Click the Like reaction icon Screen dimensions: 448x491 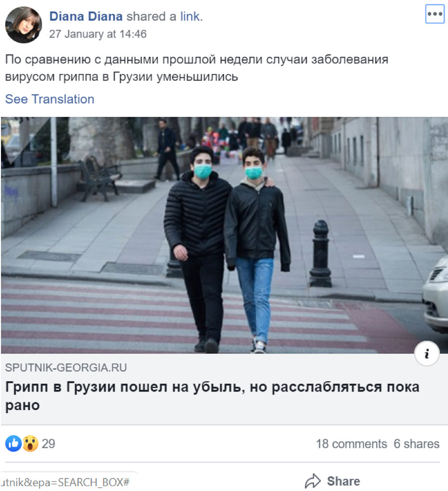pos(13,443)
